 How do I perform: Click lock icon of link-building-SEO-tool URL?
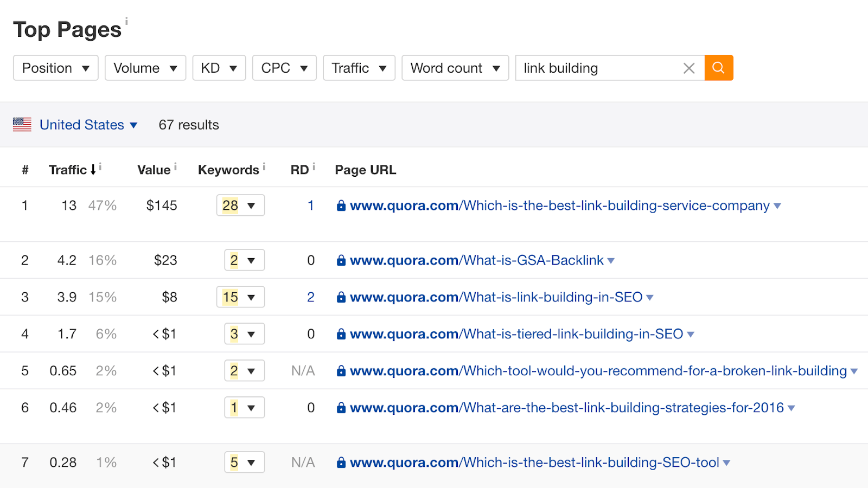point(341,463)
